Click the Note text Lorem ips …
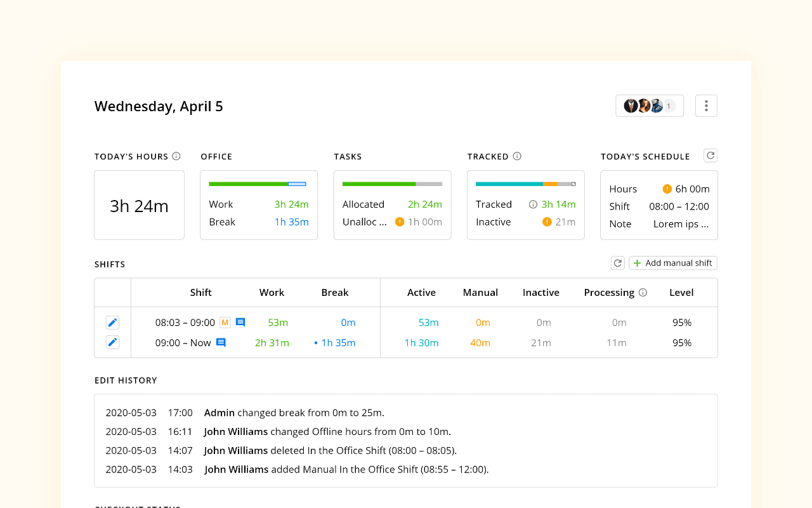Image resolution: width=812 pixels, height=508 pixels. click(681, 224)
